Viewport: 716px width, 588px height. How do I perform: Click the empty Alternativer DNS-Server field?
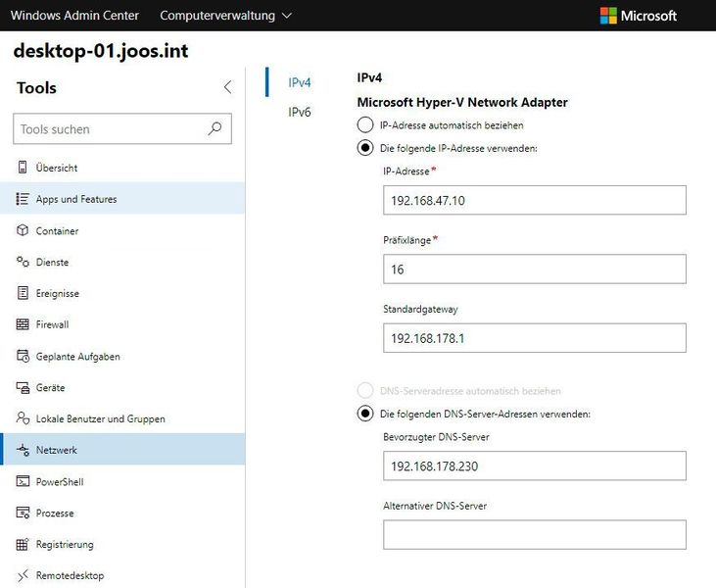534,534
